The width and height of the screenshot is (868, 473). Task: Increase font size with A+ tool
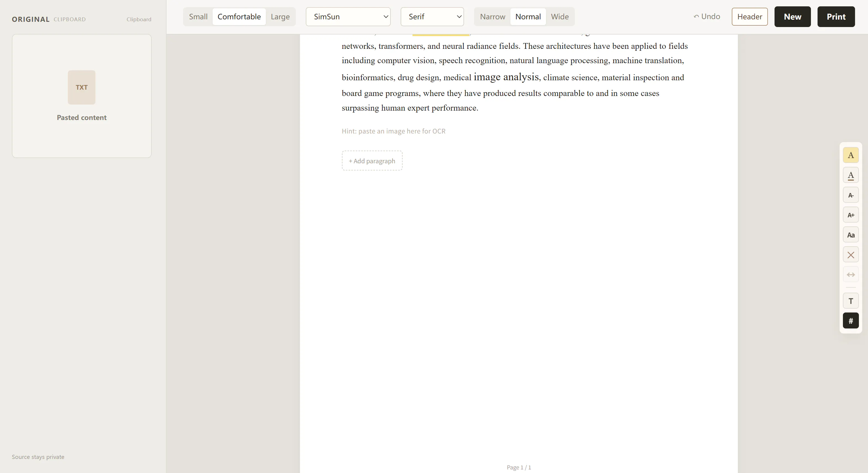850,215
